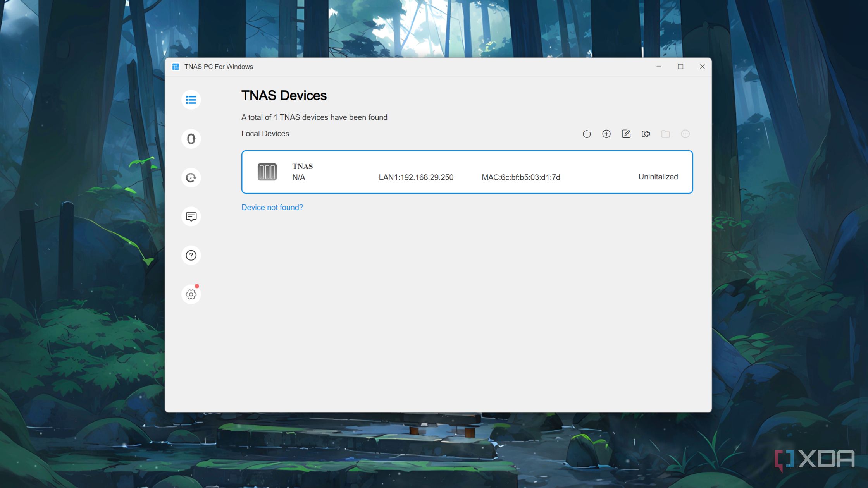
Task: Click the TNAS device name
Action: tap(302, 167)
